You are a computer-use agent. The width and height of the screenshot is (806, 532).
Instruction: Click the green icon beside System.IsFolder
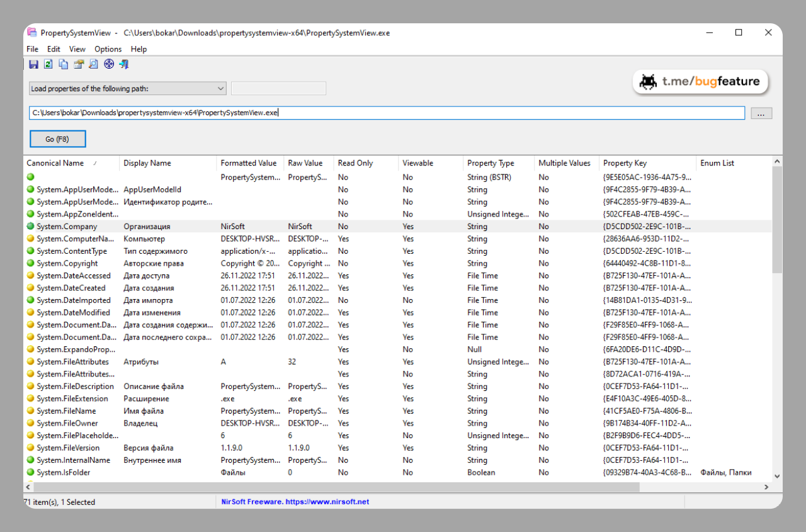coord(30,472)
